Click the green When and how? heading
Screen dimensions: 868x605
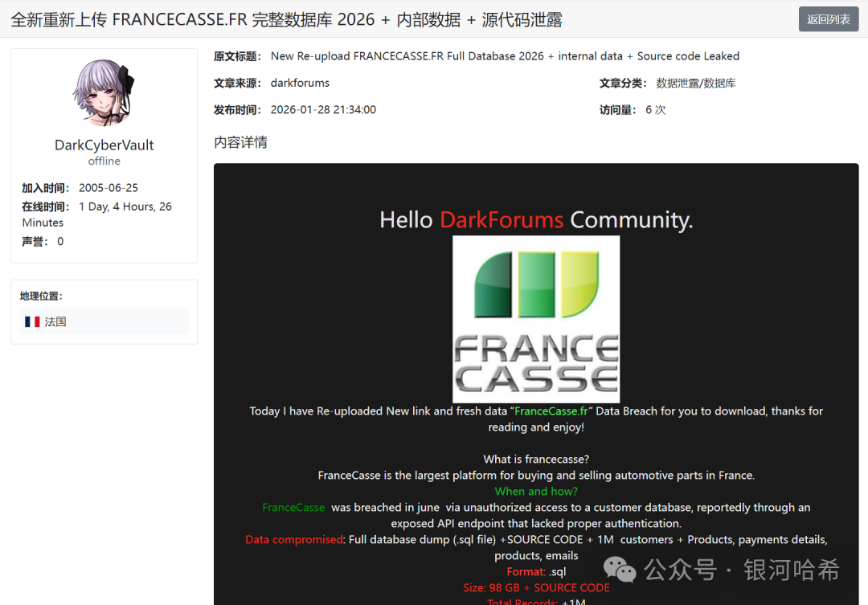click(536, 492)
